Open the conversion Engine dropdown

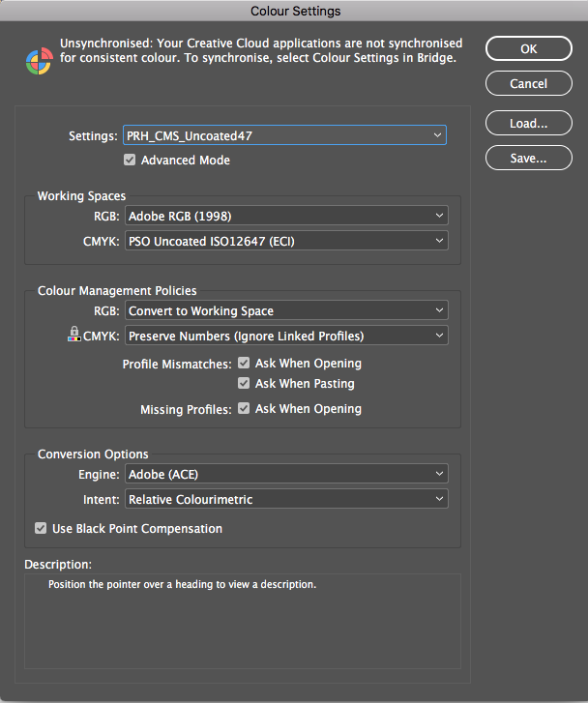[x=286, y=474]
